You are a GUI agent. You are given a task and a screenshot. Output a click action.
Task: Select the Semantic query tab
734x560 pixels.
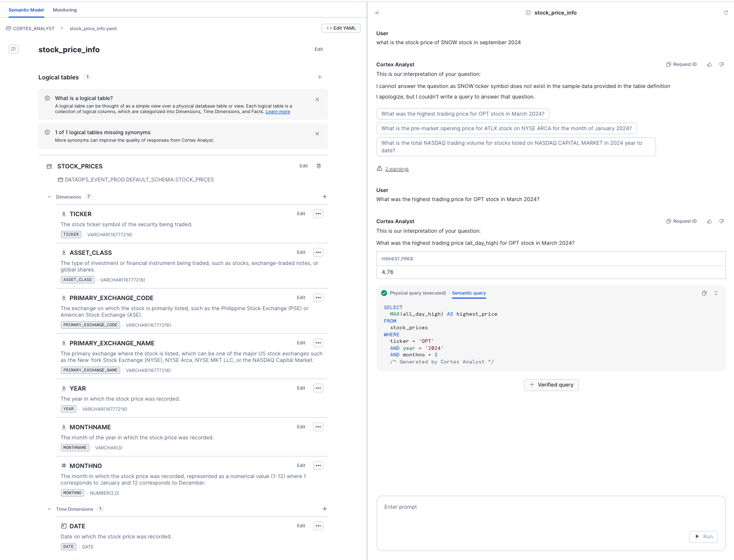click(x=469, y=293)
